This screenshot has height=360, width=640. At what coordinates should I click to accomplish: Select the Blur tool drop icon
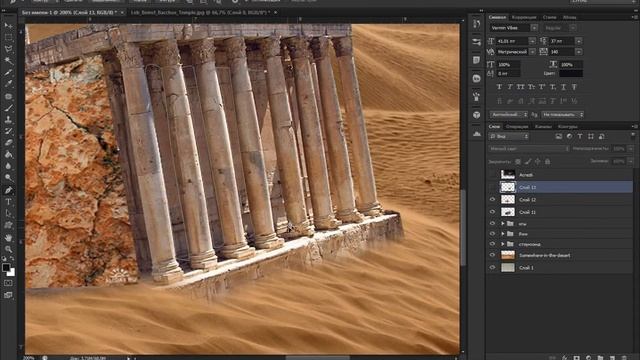click(x=8, y=166)
